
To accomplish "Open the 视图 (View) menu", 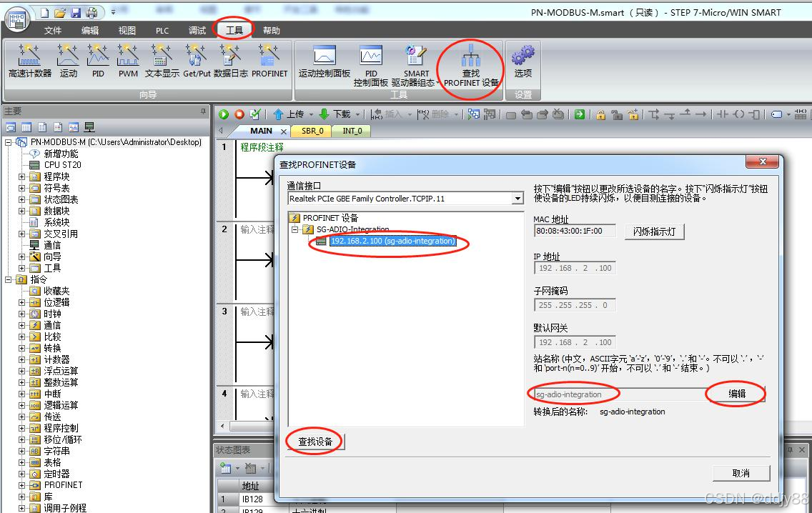I will 127,31.
